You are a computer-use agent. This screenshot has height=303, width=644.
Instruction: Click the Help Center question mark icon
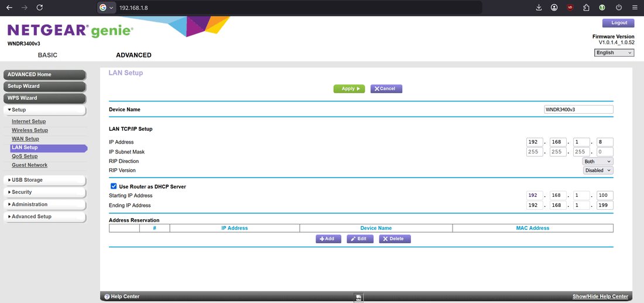[107, 297]
